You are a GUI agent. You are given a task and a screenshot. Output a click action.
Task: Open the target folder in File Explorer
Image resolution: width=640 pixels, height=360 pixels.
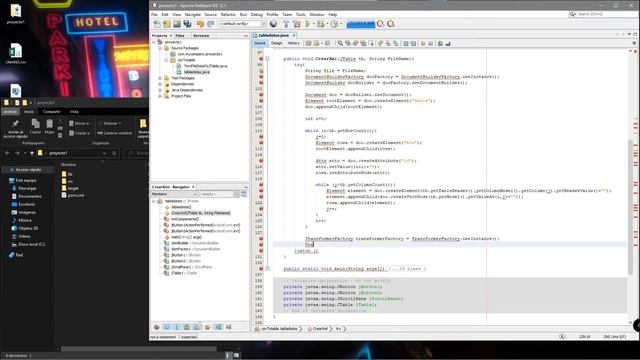[x=70, y=188]
